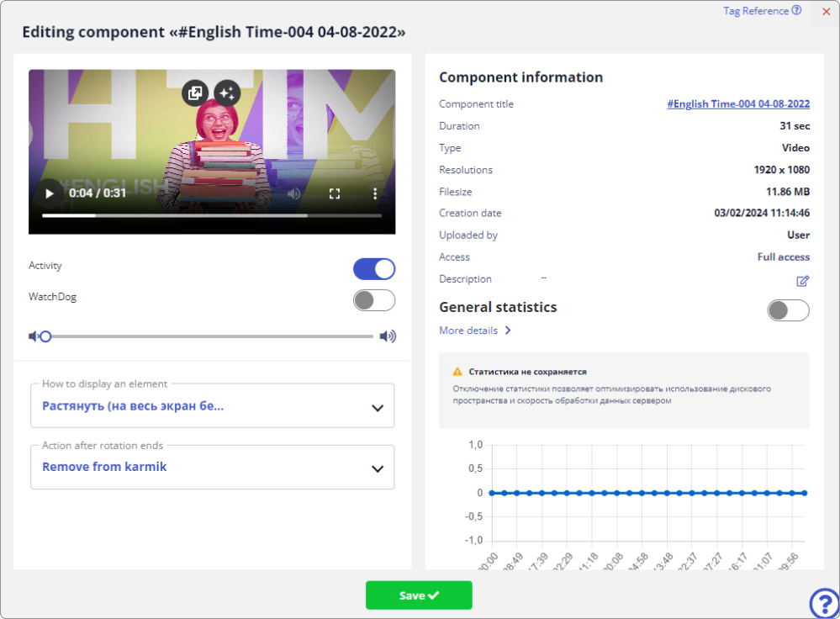
Task: Click the picture-in-picture icon over the video
Action: [x=194, y=93]
